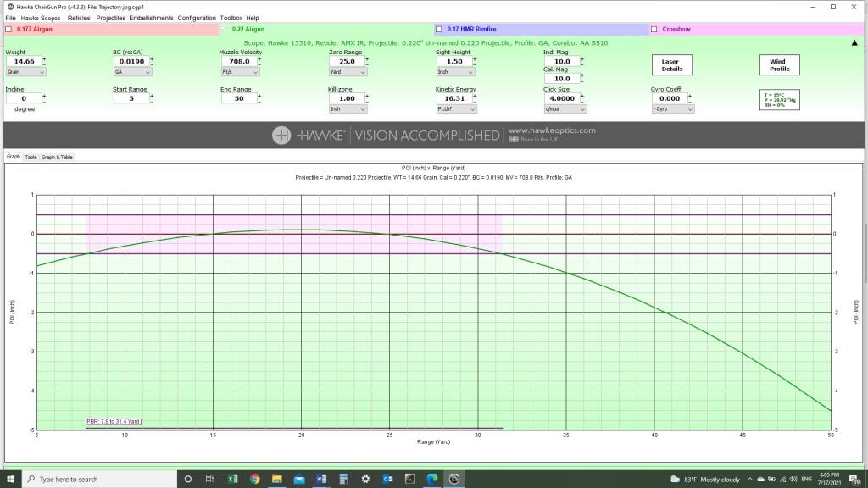The height and width of the screenshot is (488, 868).
Task: Open the Muzzle Velocity Ft/s dropdown
Action: 240,72
